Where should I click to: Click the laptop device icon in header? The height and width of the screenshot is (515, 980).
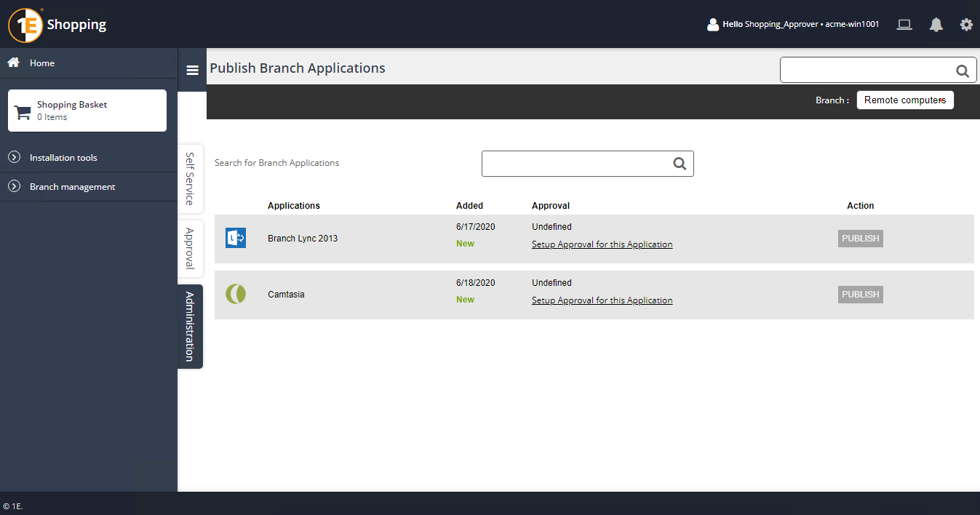point(904,25)
